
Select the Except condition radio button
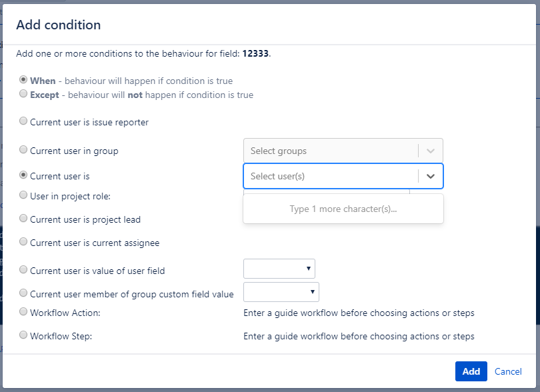[x=23, y=94]
